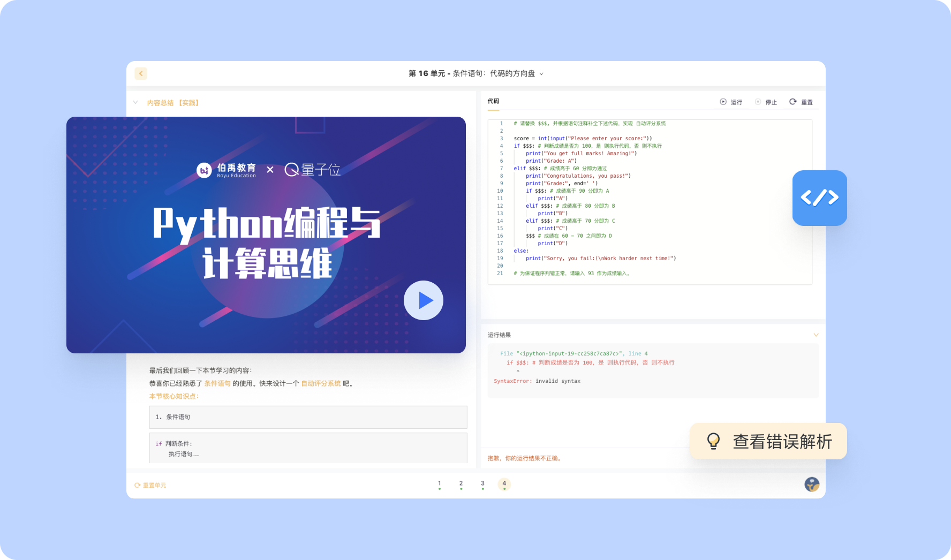Collapse the 内容总结 section chevron
The width and height of the screenshot is (951, 560).
pyautogui.click(x=135, y=102)
